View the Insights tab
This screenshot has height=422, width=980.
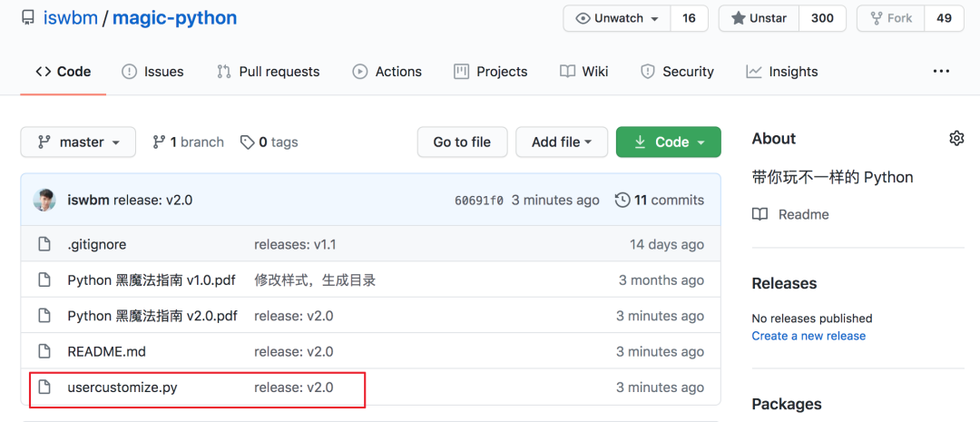[782, 72]
